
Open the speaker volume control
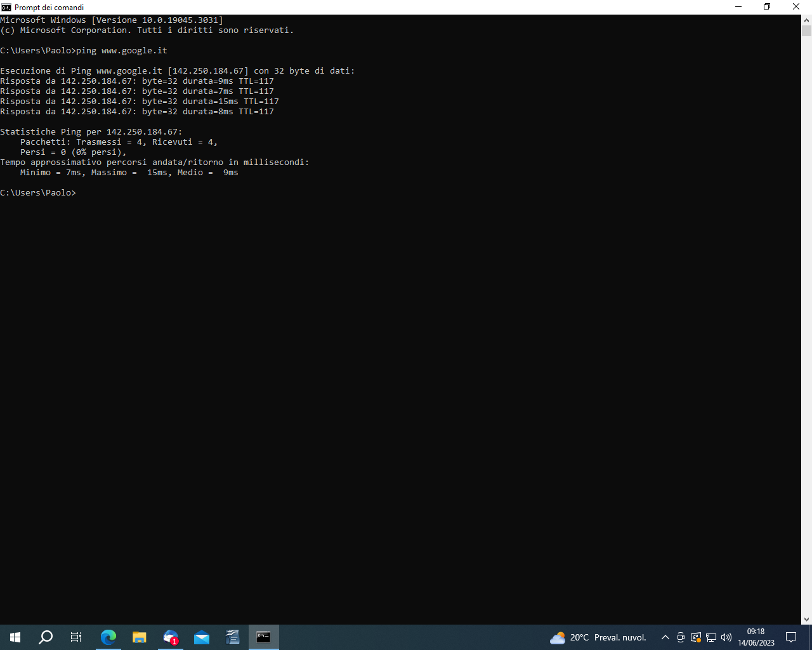pos(726,637)
